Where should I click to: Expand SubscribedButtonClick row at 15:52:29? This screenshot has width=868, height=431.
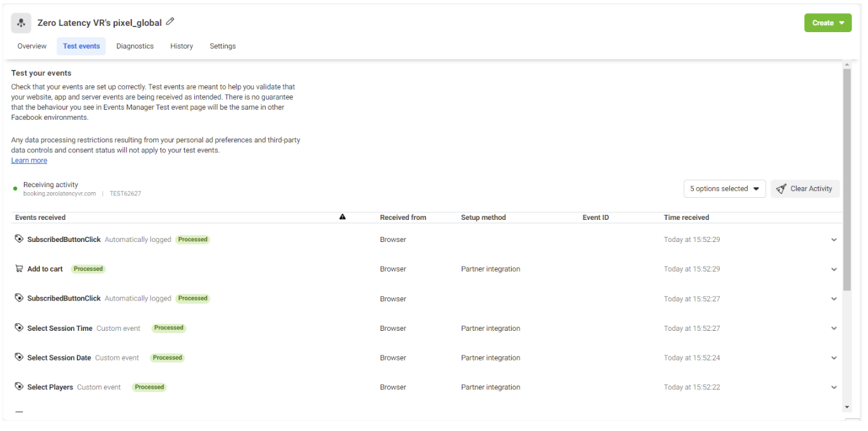[x=834, y=240]
